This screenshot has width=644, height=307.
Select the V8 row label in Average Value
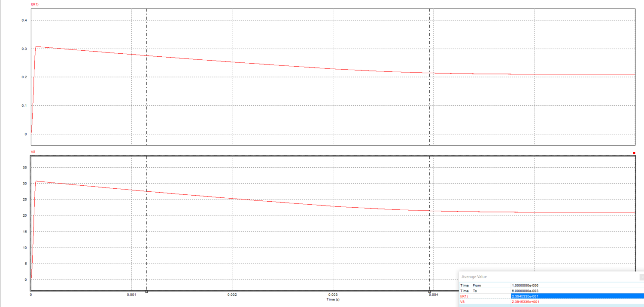[x=462, y=302]
